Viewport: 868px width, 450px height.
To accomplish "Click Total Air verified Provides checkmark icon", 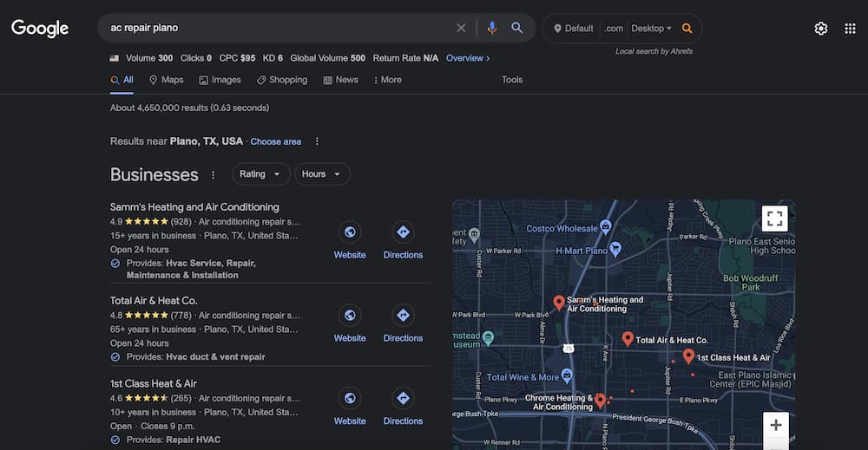I will (115, 357).
